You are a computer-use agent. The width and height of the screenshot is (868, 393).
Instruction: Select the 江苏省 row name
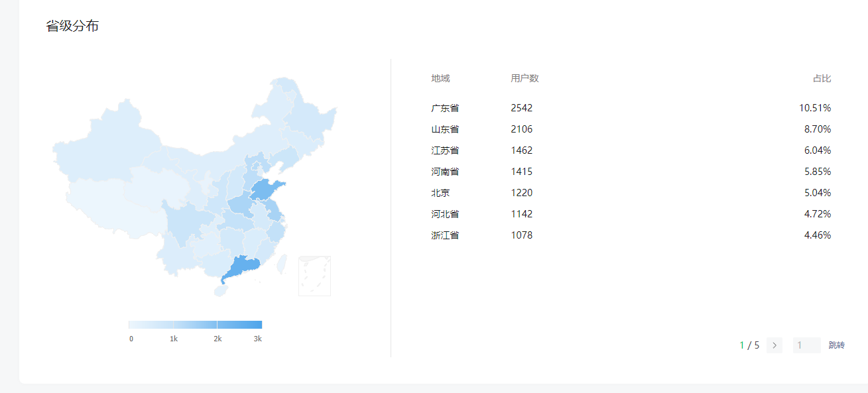(x=445, y=150)
